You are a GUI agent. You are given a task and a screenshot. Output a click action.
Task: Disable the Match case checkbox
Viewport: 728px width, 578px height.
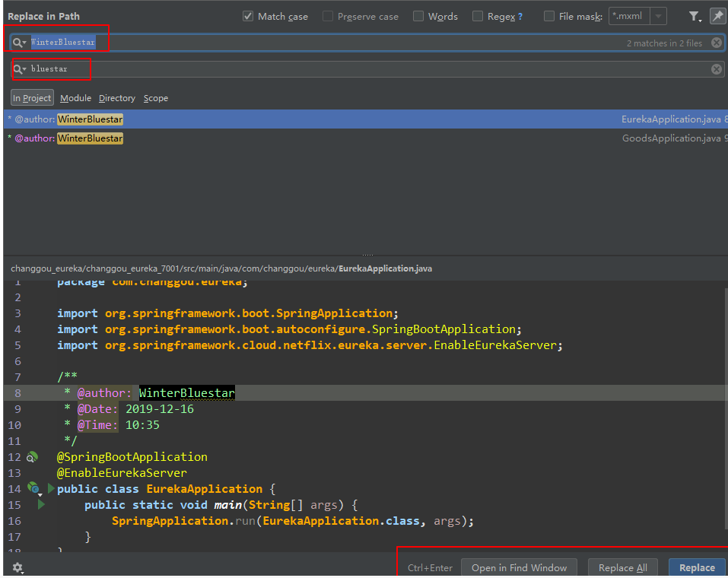(248, 16)
